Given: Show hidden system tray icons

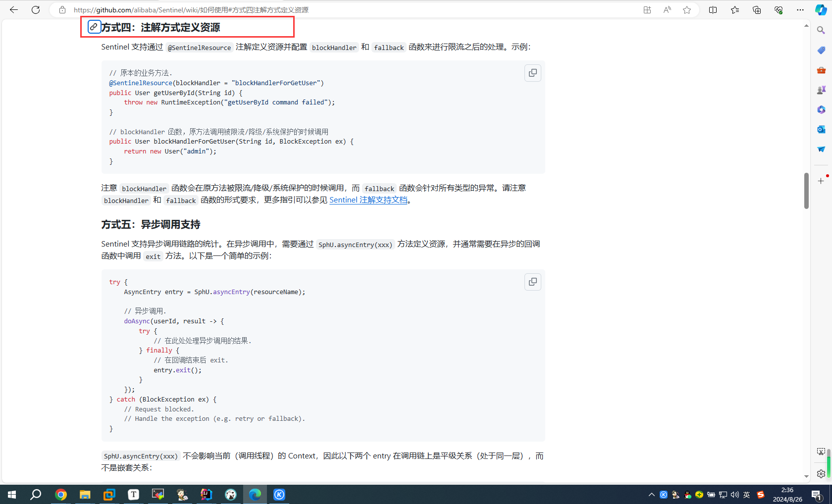Looking at the screenshot, I should click(x=652, y=495).
